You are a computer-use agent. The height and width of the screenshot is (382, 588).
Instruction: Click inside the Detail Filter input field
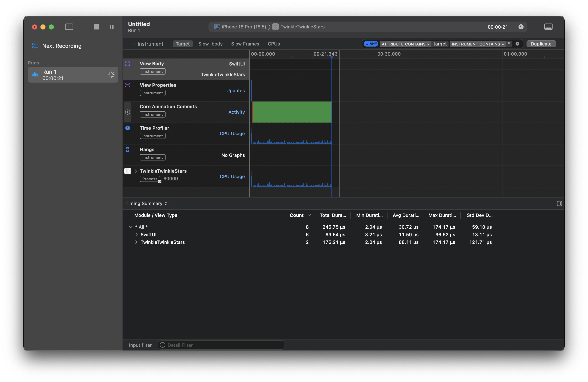tap(221, 345)
